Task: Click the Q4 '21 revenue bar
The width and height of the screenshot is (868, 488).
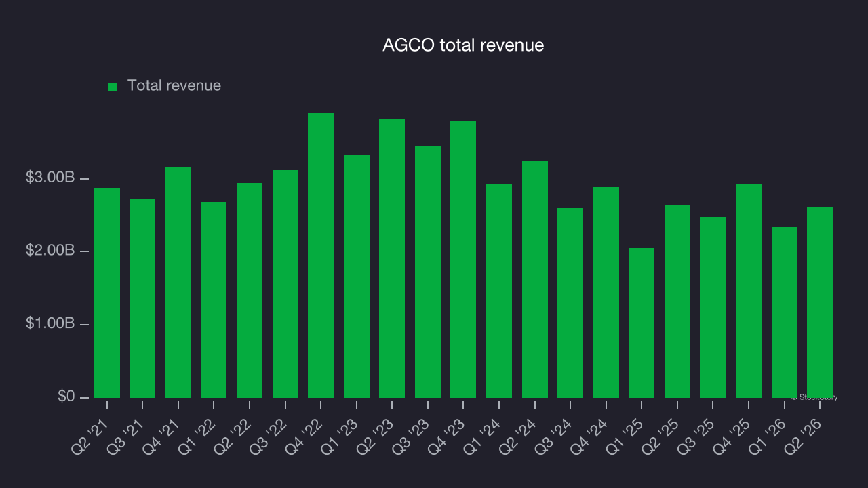Action: click(x=178, y=283)
